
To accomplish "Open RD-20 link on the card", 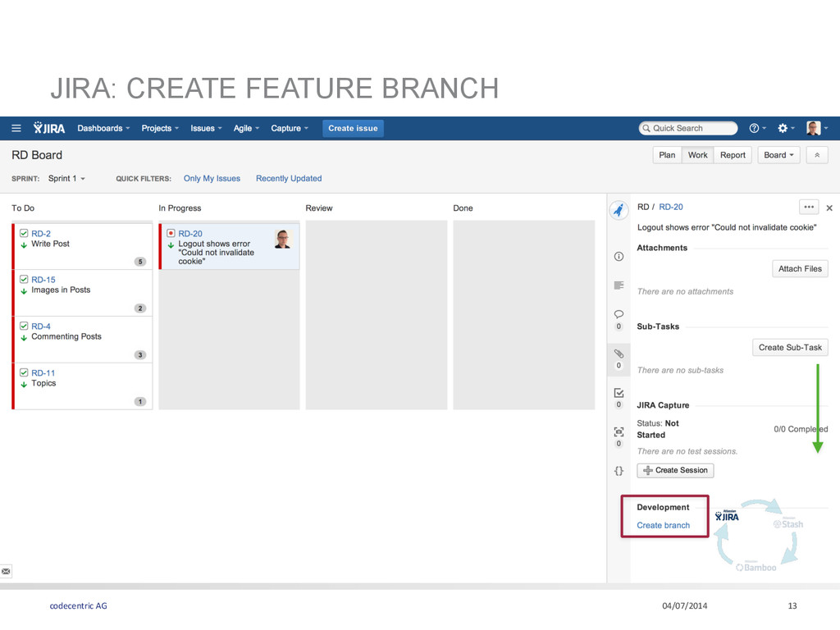I will [190, 234].
